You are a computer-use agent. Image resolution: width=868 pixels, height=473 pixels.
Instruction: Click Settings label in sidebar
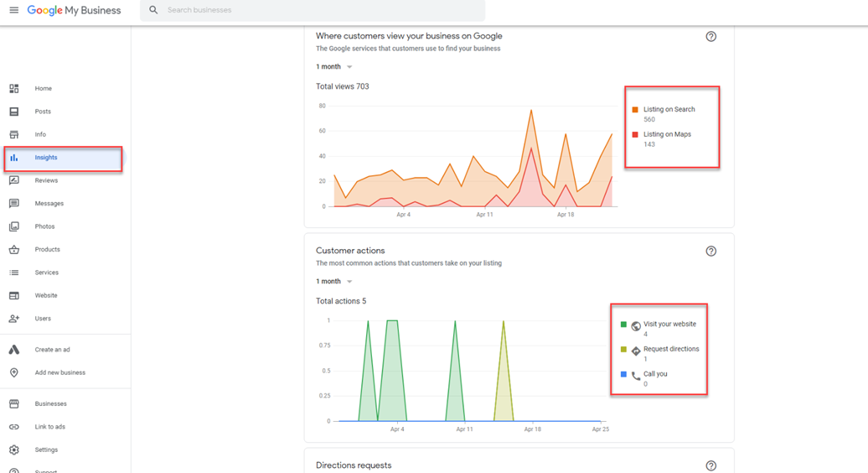click(x=46, y=450)
